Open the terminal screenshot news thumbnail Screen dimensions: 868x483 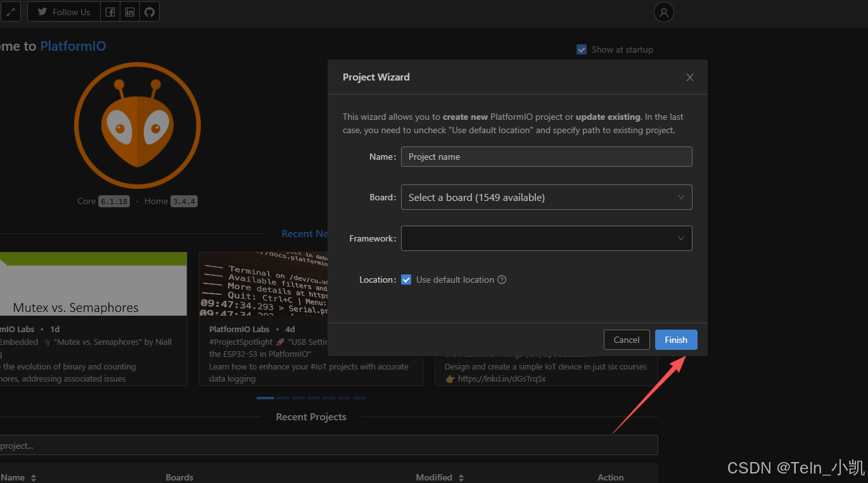point(263,284)
